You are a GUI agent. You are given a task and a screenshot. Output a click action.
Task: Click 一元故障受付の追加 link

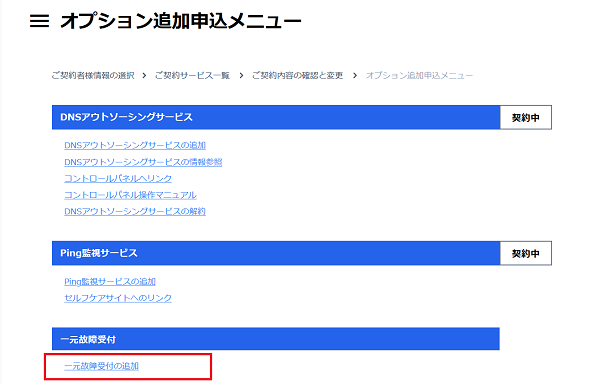click(101, 366)
